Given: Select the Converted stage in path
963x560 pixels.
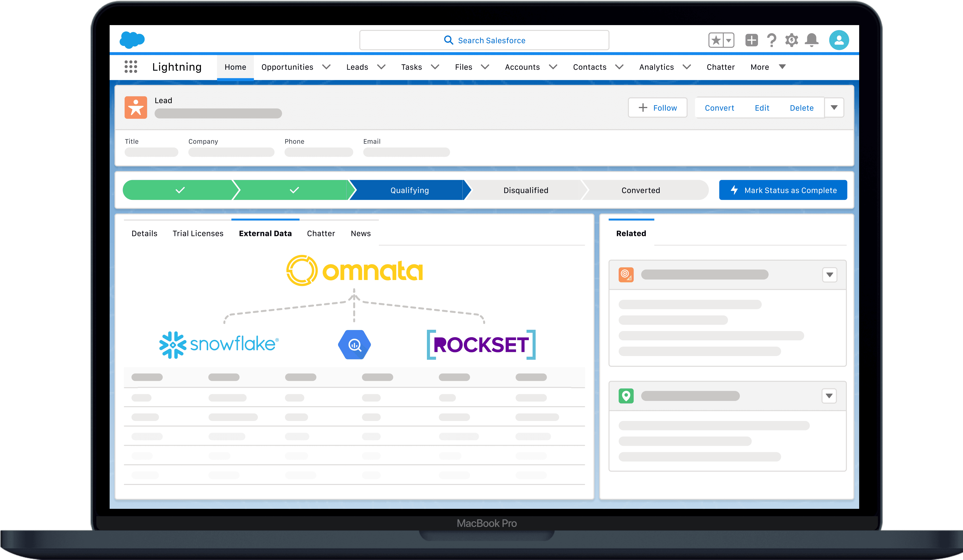Looking at the screenshot, I should point(640,190).
